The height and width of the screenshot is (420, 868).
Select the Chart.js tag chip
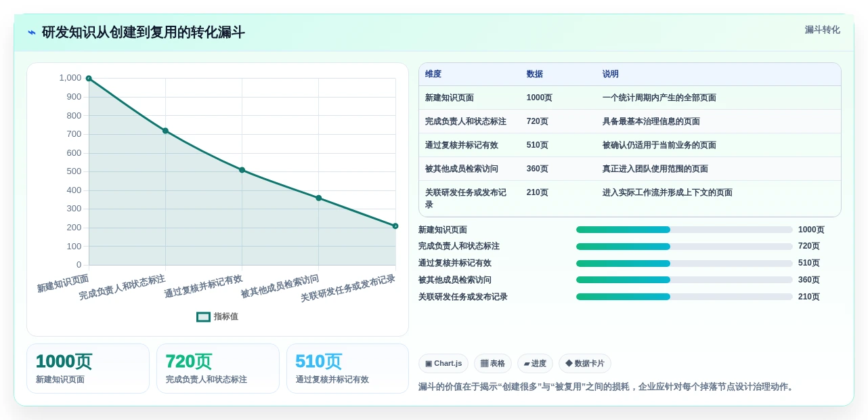pyautogui.click(x=443, y=364)
